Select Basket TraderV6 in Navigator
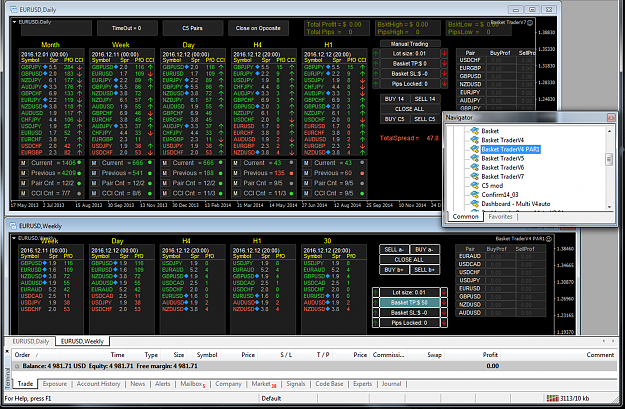Viewport: 625px width, 409px height. (x=503, y=167)
